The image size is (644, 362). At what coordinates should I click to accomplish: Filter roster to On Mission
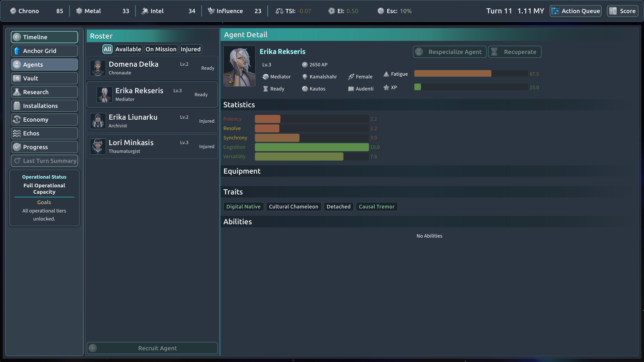161,49
